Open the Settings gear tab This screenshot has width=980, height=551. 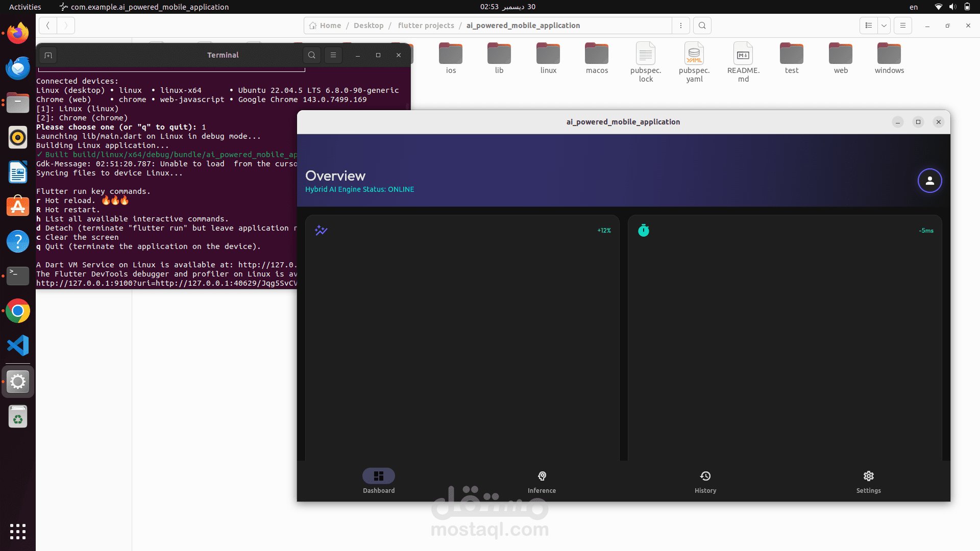868,481
